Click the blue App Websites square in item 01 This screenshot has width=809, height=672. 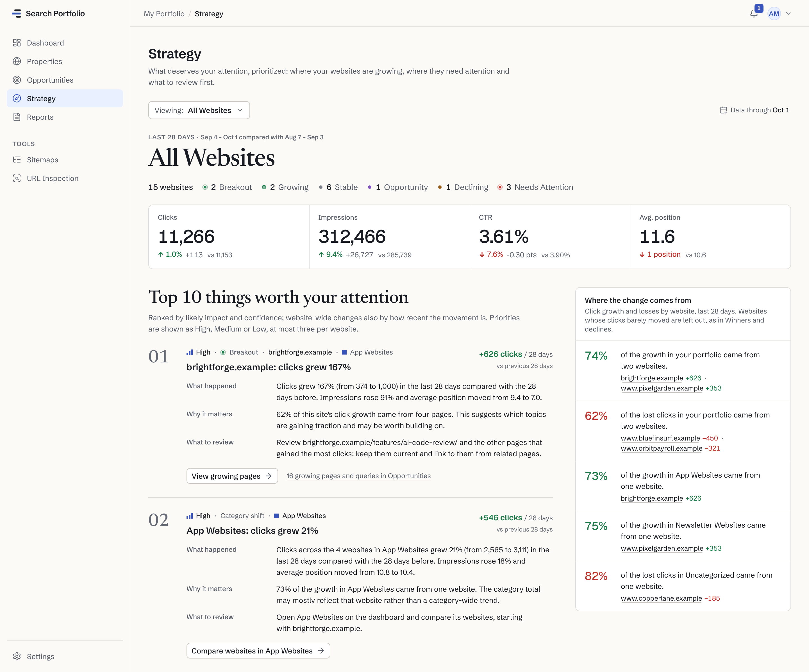click(x=344, y=352)
